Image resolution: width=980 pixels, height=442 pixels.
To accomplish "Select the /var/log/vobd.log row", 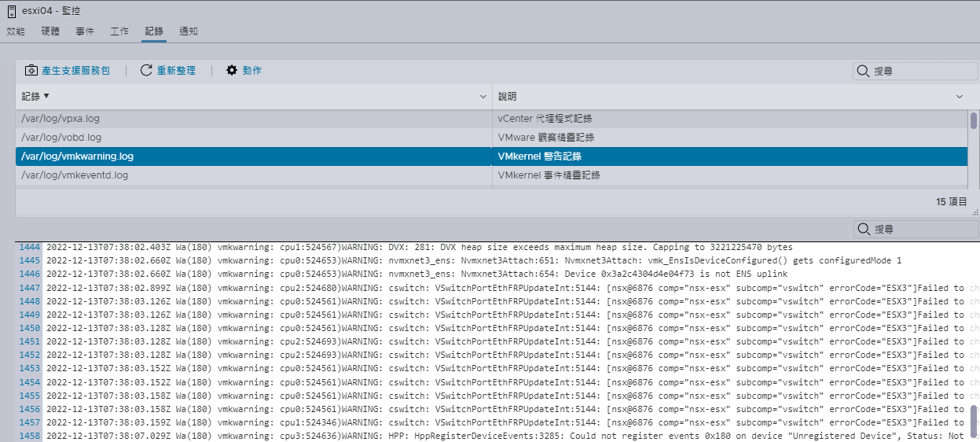I will point(491,138).
